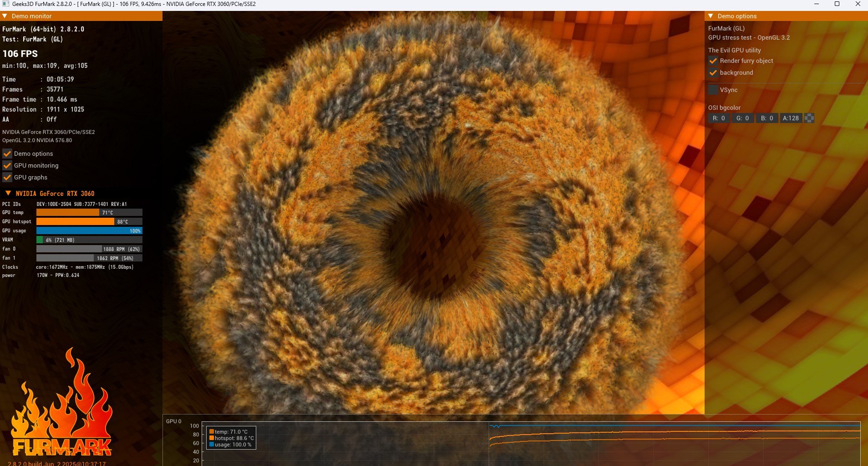The width and height of the screenshot is (868, 466).
Task: Enable the VSync checkbox
Action: [x=713, y=90]
